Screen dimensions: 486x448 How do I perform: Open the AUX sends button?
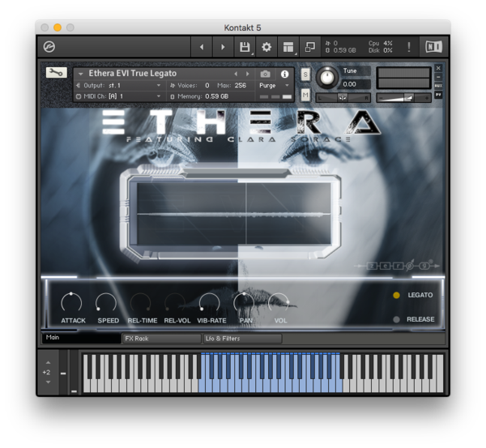(438, 86)
